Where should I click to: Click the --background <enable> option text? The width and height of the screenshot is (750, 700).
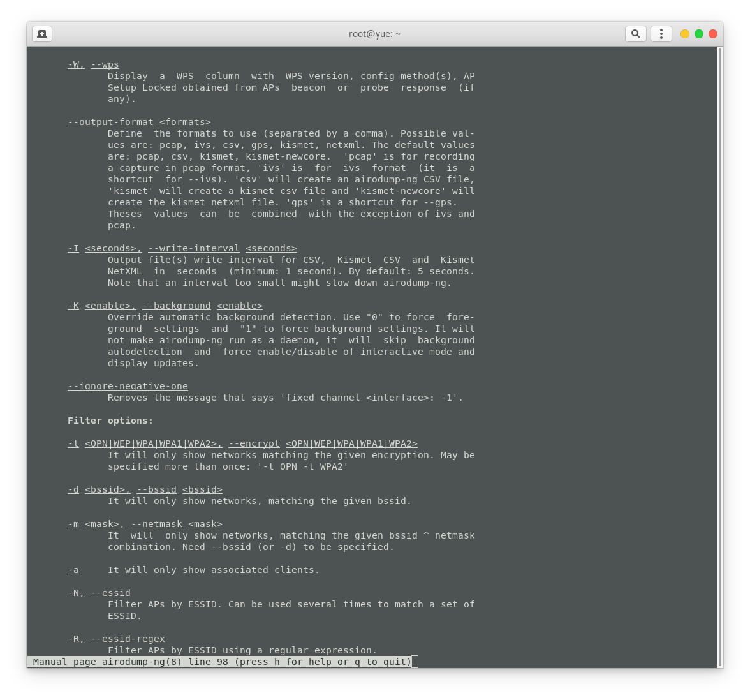202,306
